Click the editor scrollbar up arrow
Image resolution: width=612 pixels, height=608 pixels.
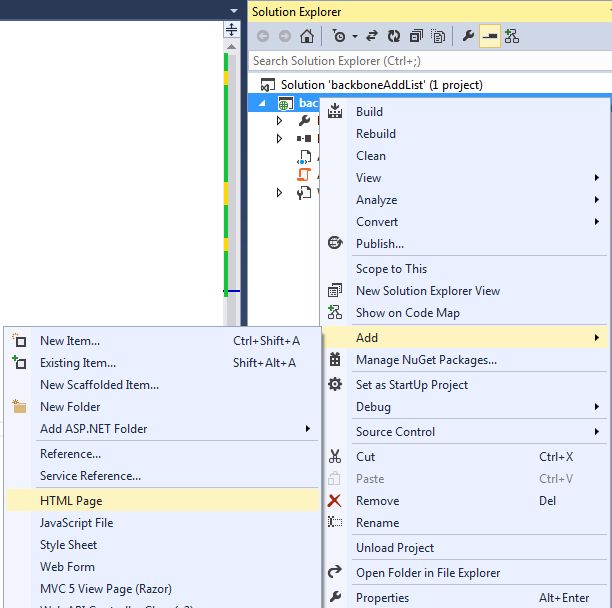231,46
